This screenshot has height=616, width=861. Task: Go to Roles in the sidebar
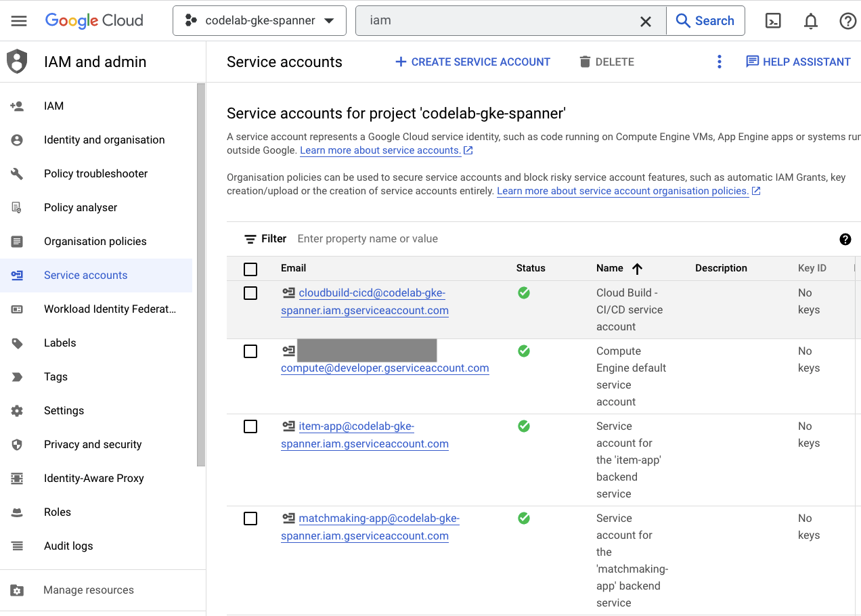pyautogui.click(x=58, y=512)
